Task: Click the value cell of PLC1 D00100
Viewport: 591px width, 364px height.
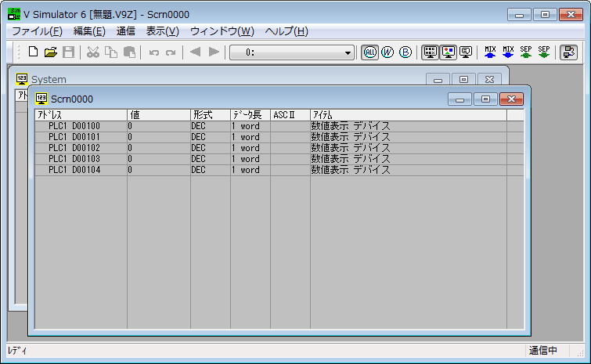Action: point(158,126)
